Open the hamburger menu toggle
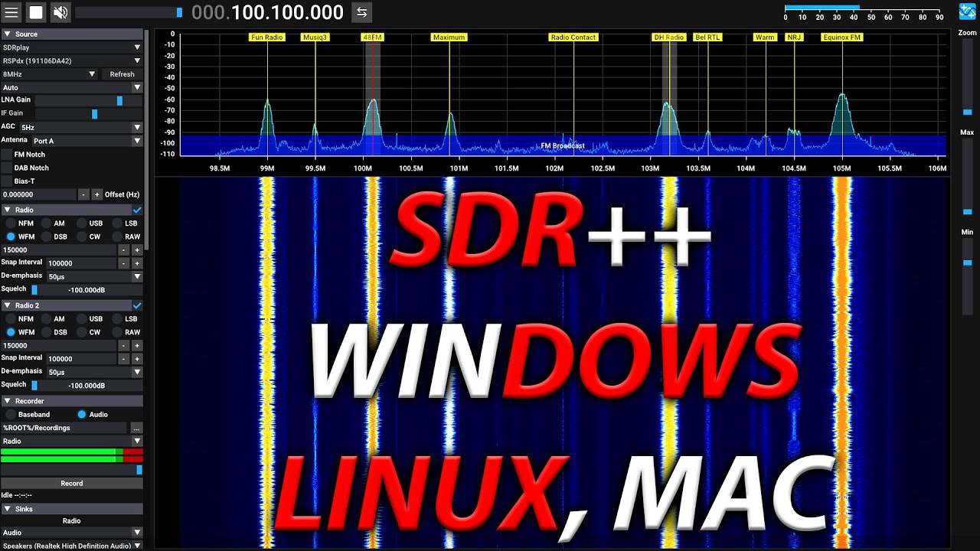Screen dimensions: 980x551 (11, 12)
